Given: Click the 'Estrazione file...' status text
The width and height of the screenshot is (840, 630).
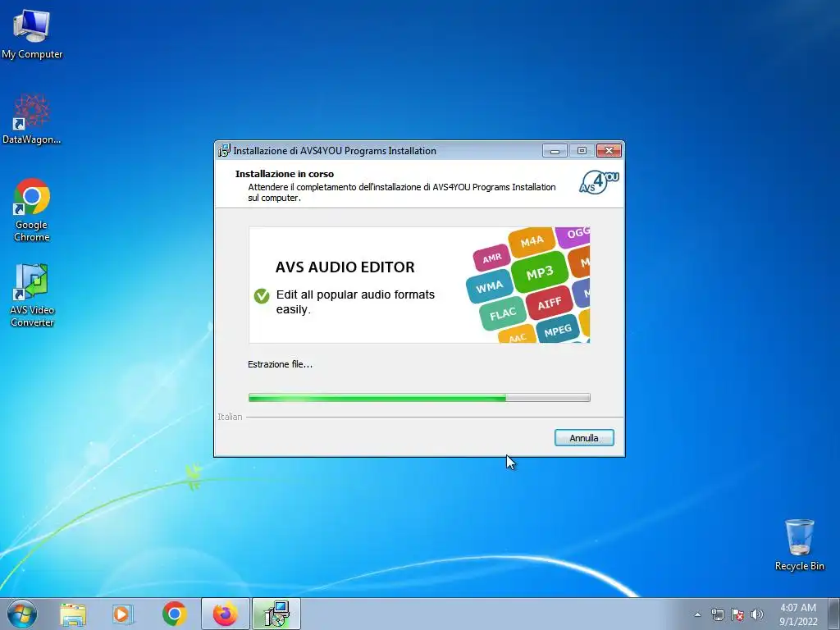Looking at the screenshot, I should [280, 364].
